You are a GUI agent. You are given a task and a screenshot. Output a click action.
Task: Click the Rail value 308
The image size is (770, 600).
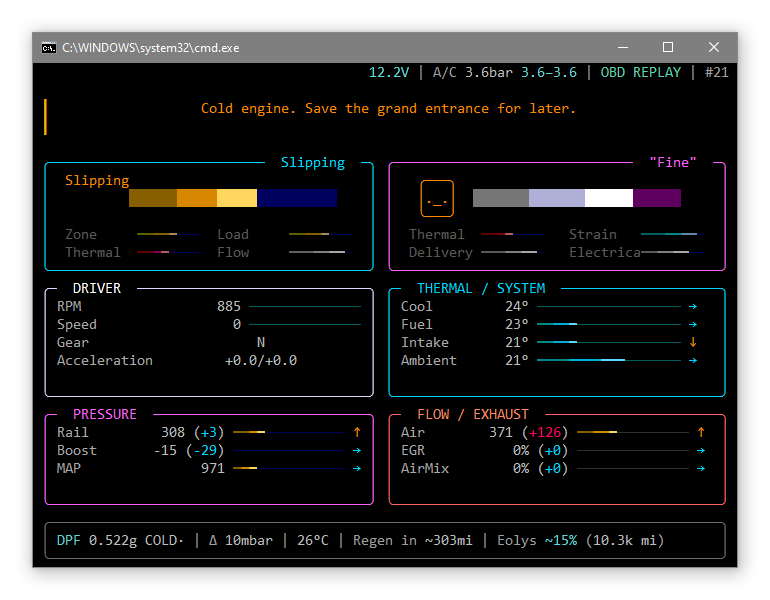click(x=173, y=432)
